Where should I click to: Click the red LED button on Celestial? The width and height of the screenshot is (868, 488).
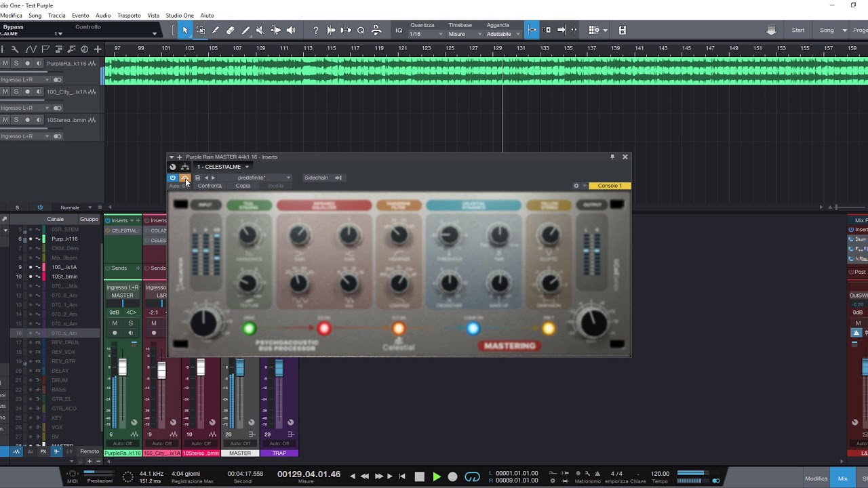point(324,329)
